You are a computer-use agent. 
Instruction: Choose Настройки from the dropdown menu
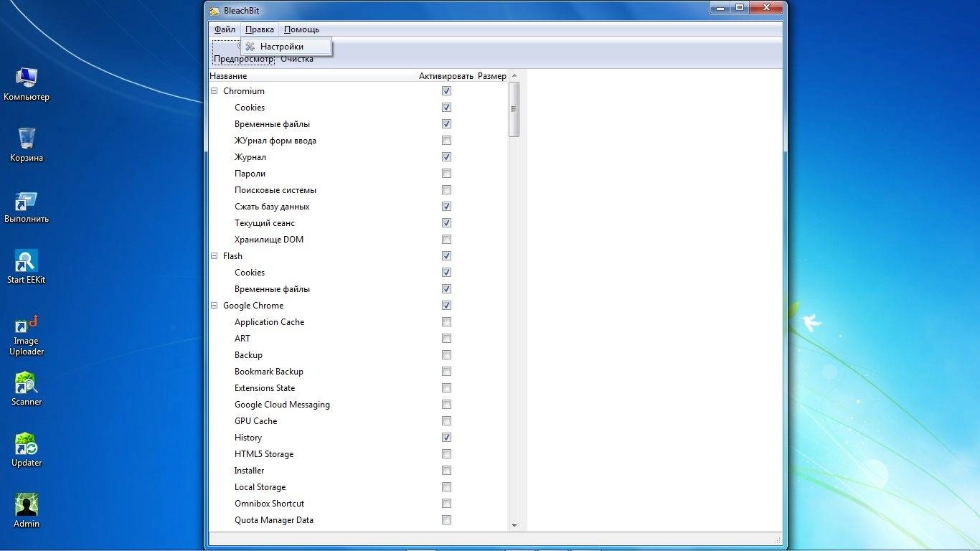pyautogui.click(x=286, y=47)
